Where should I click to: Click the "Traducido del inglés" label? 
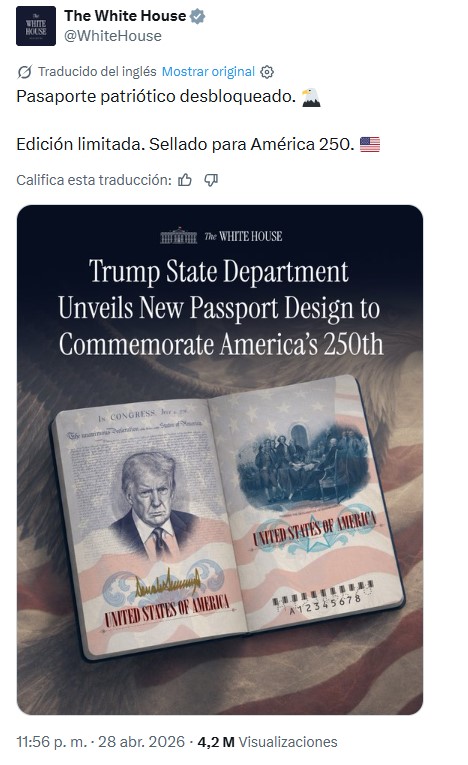(x=97, y=72)
